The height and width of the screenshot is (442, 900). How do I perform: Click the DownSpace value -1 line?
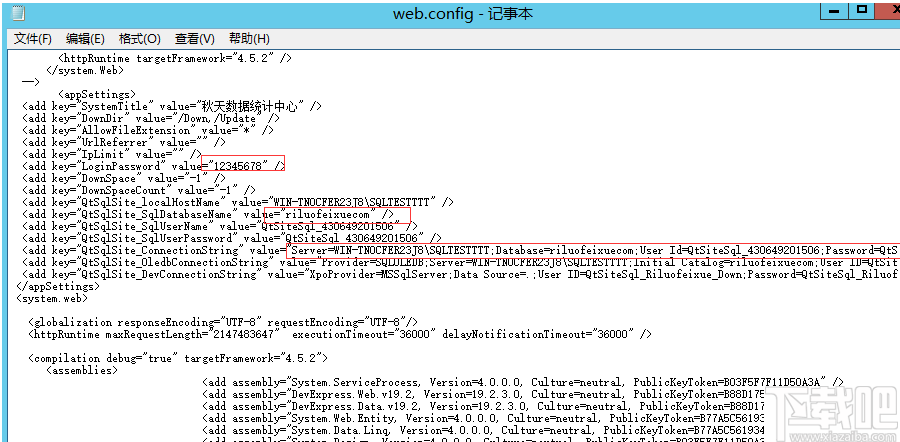[123, 178]
